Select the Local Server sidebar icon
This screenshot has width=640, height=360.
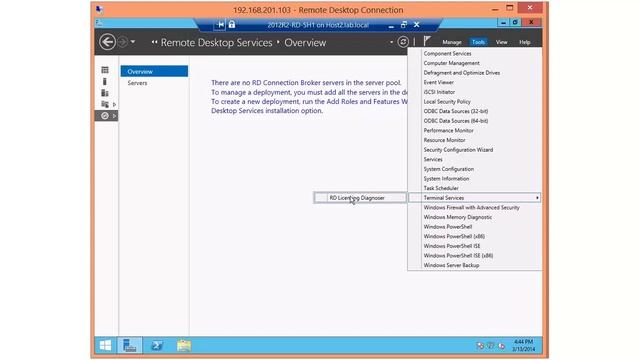pyautogui.click(x=105, y=81)
